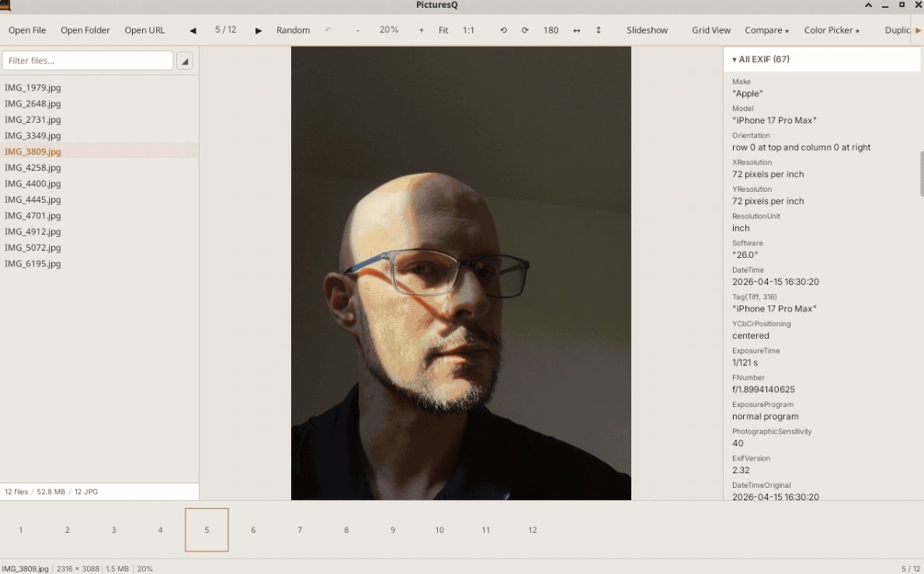
Task: Toggle the sort direction button beside filter
Action: click(x=185, y=61)
